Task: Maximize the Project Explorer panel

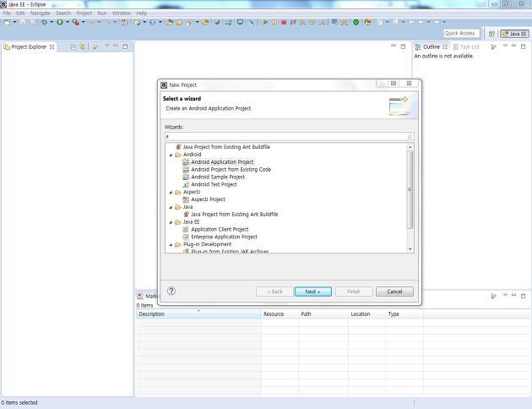Action: coord(125,46)
